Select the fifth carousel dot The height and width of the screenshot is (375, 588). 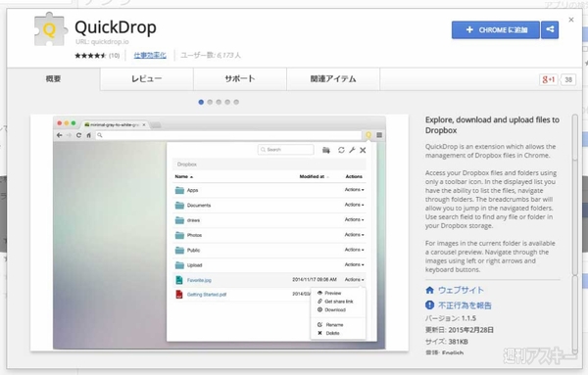[236, 102]
